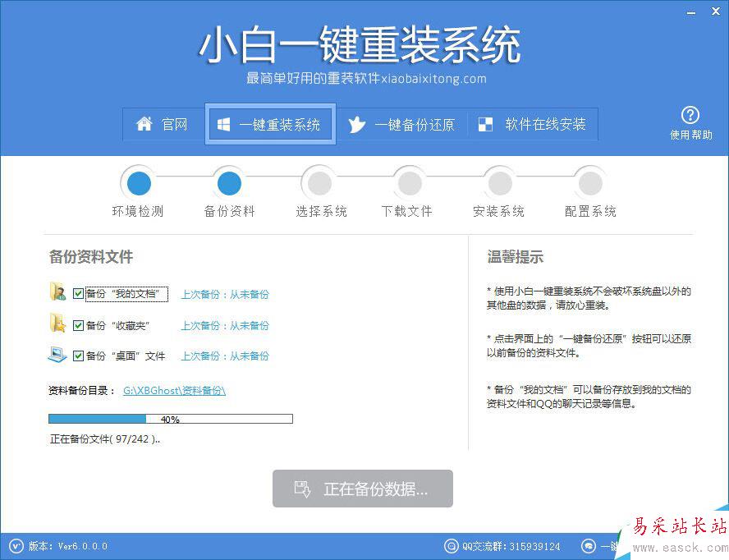Select the 一键重装系统 tab
This screenshot has height=560, width=729.
point(270,124)
